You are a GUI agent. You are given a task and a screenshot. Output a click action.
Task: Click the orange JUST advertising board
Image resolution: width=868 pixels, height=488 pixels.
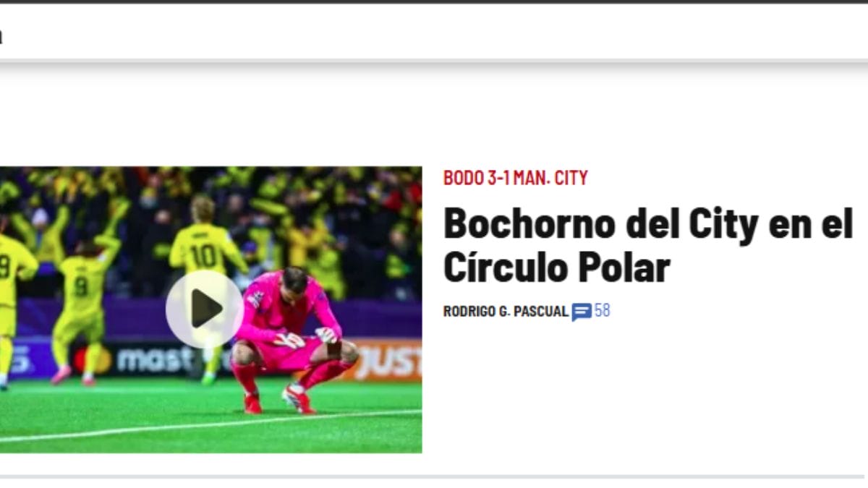[x=386, y=361]
